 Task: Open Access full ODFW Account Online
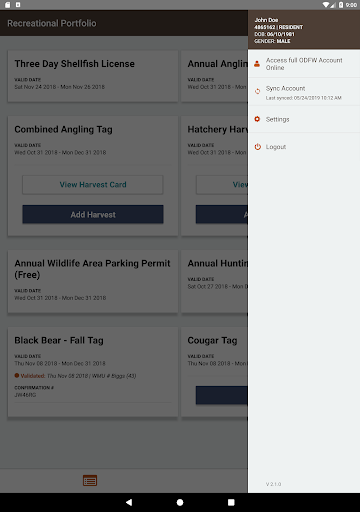pyautogui.click(x=304, y=64)
